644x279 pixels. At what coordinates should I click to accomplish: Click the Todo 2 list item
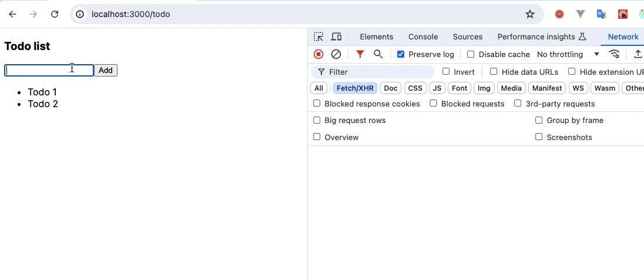[43, 104]
